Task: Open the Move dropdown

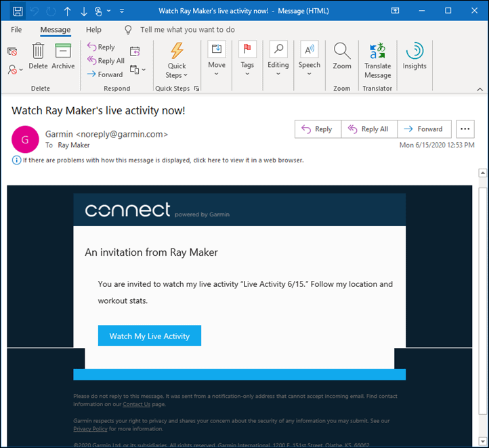Action: [x=217, y=59]
